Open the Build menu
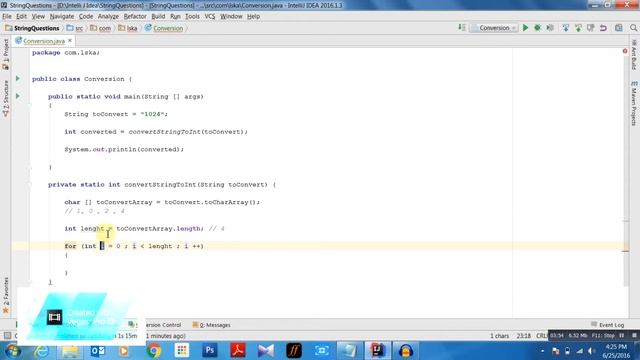Viewport: 640px width, 360px height. click(158, 16)
